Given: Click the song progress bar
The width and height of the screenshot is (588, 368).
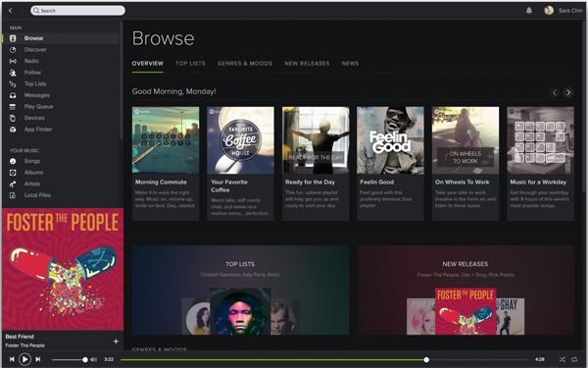Looking at the screenshot, I should tap(324, 360).
